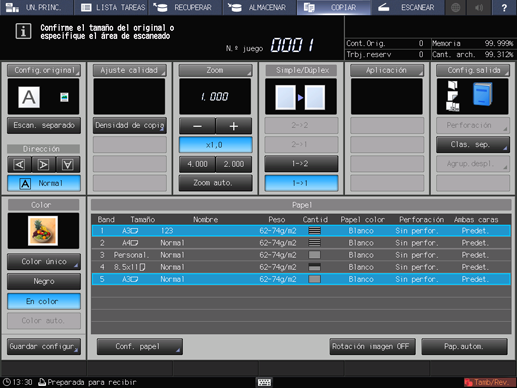Click the fruit color sample thumbnail
The height and width of the screenshot is (388, 517).
[x=43, y=231]
